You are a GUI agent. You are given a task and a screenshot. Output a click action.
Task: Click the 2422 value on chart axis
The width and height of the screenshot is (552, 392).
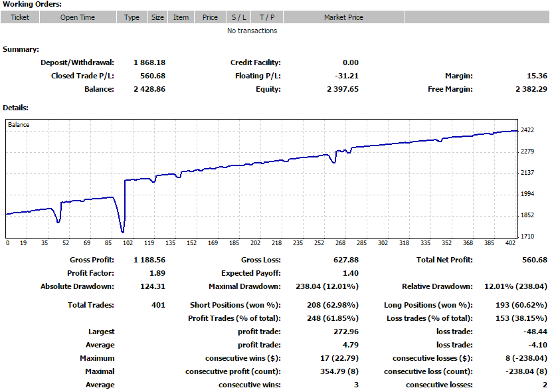coord(527,130)
